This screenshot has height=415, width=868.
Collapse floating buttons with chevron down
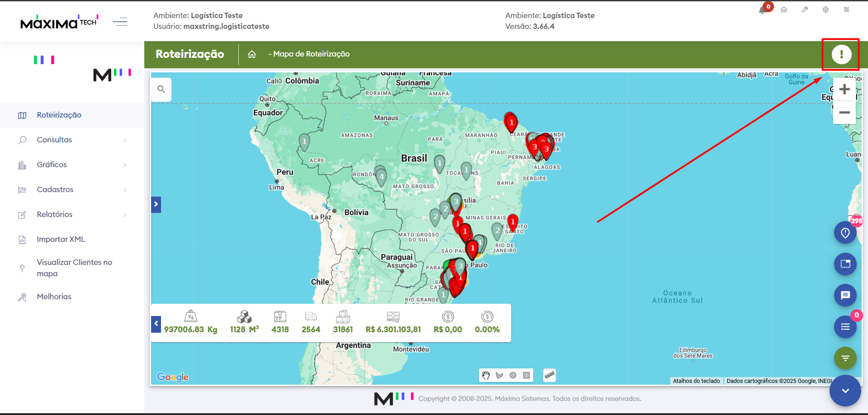[845, 391]
